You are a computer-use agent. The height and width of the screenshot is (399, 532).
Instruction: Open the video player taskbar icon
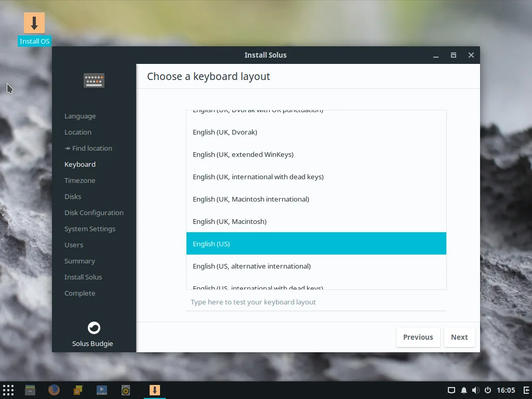[x=102, y=390]
